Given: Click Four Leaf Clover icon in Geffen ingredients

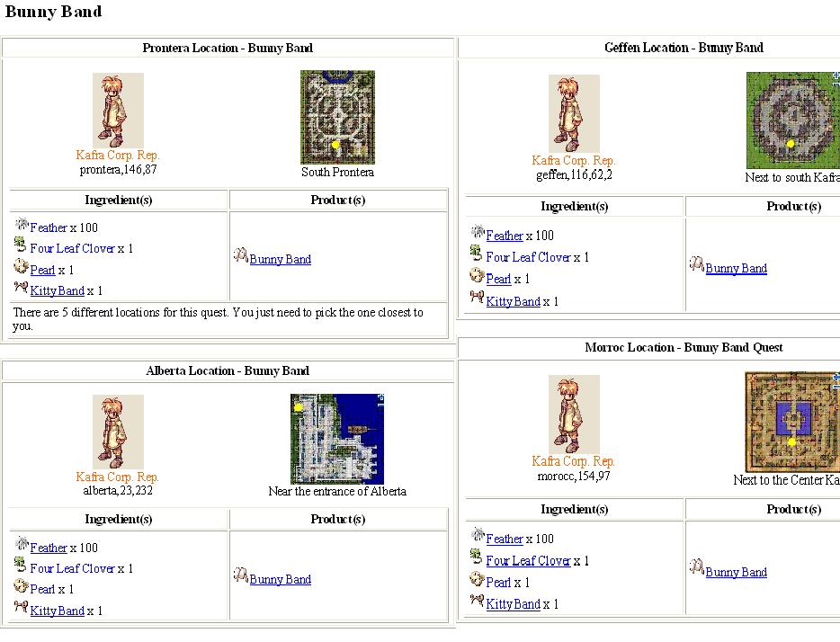Looking at the screenshot, I should [477, 253].
